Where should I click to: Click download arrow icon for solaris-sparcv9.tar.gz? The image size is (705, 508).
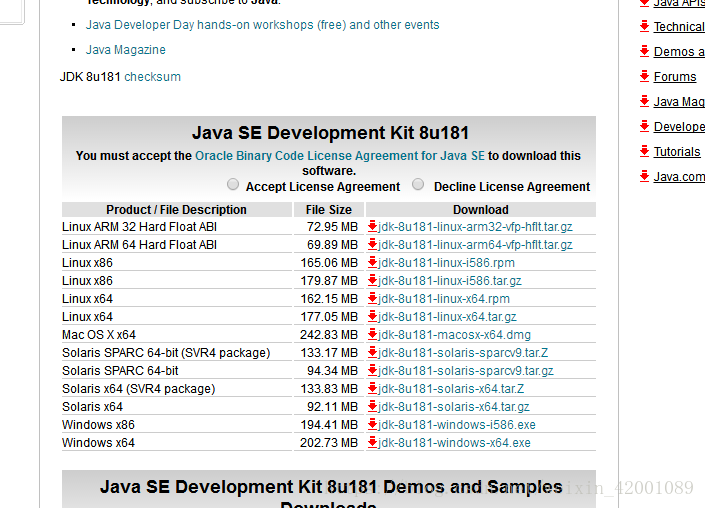pyautogui.click(x=372, y=370)
